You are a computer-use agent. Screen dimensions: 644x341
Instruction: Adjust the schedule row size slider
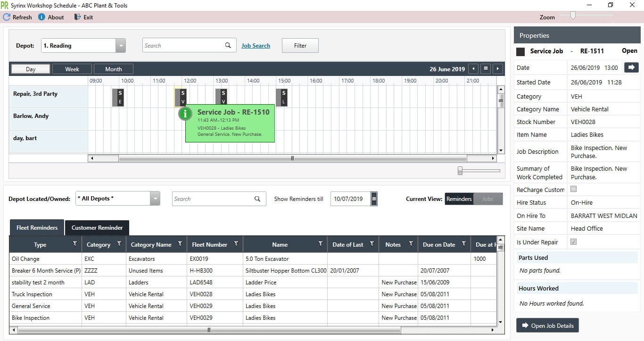tap(460, 171)
